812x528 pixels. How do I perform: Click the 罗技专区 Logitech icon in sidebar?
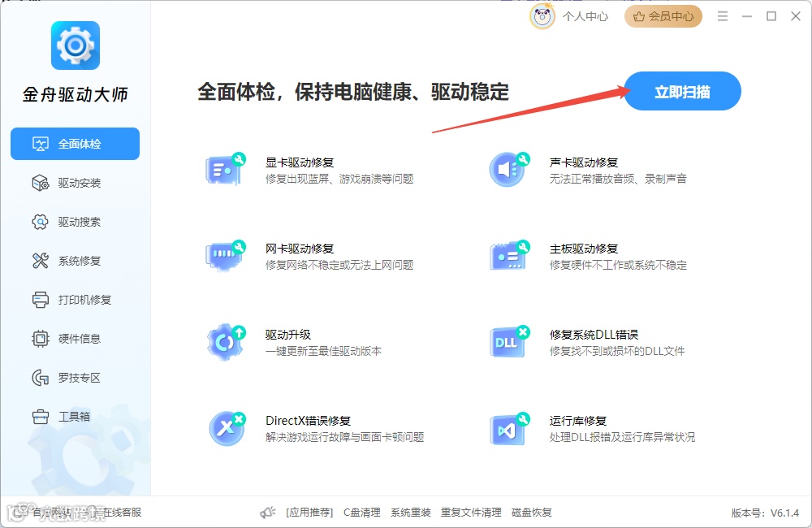point(41,378)
